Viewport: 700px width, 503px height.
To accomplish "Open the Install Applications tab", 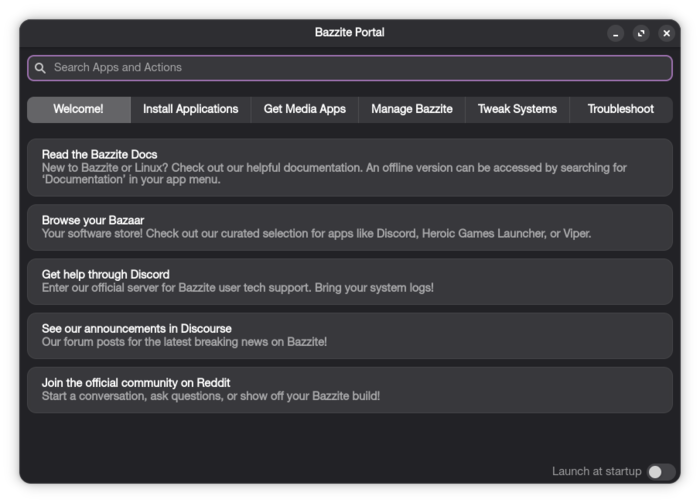I will point(191,109).
